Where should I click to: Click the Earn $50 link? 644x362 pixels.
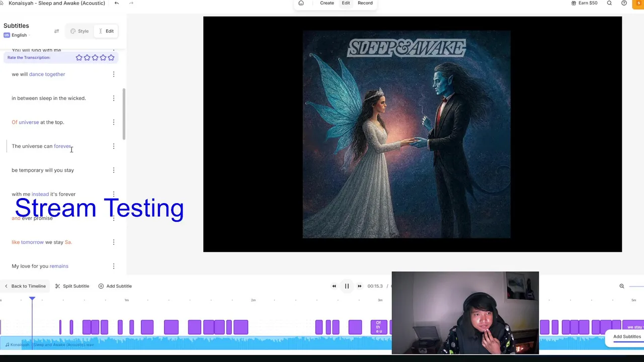click(x=584, y=3)
